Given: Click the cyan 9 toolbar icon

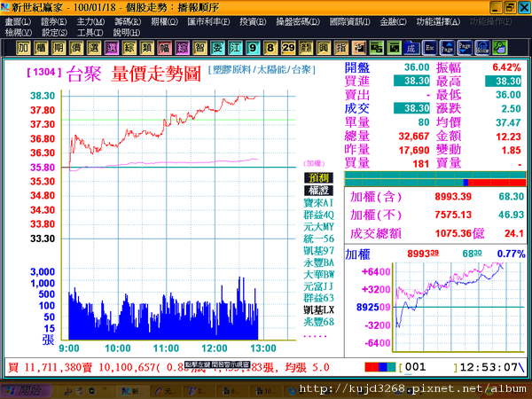Looking at the screenshot, I should 253,48.
